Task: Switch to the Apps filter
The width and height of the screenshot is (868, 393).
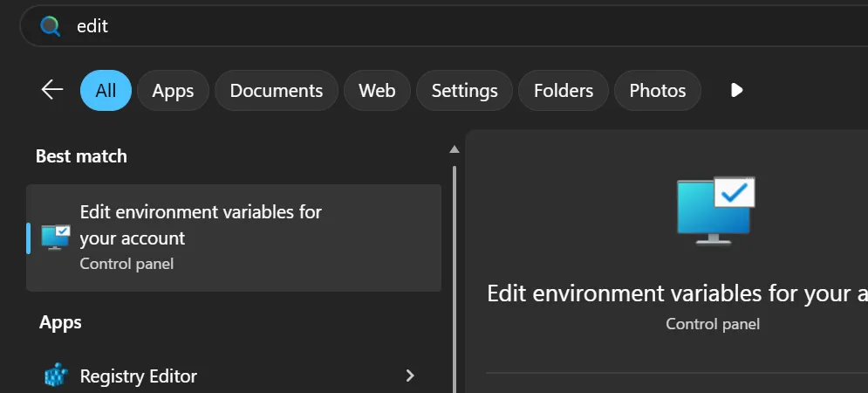Action: 173,90
